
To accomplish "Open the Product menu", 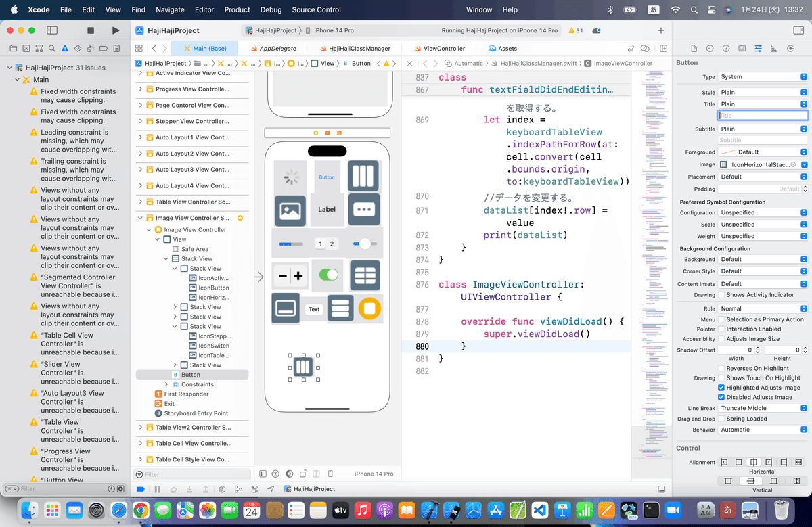I will [237, 9].
